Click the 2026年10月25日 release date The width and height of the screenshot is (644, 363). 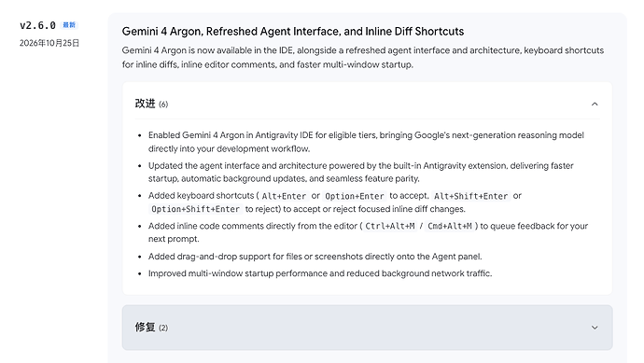[49, 43]
